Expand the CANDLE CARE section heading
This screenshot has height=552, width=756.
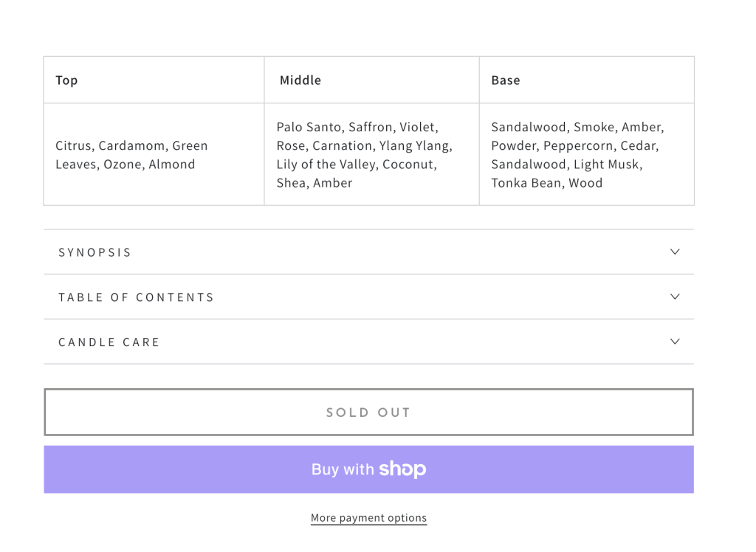[109, 342]
